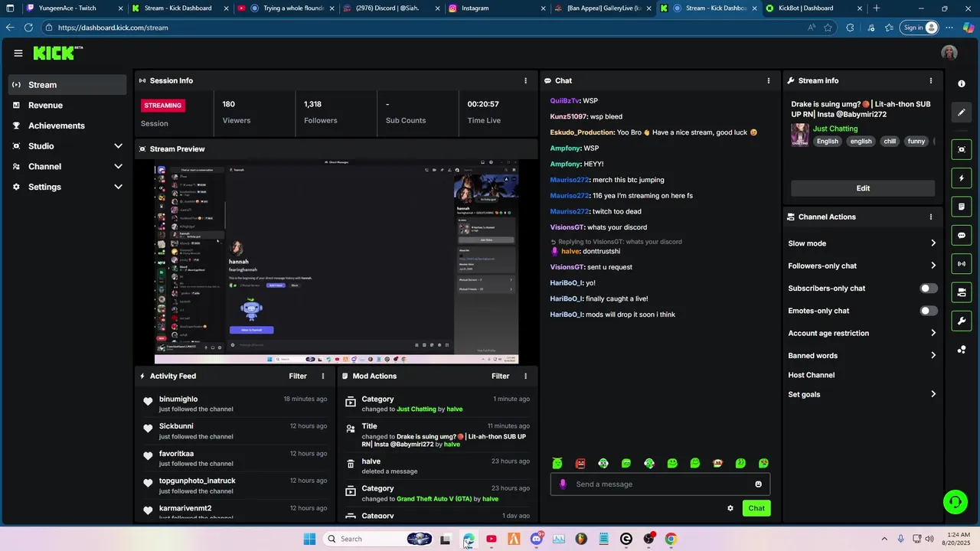Click the Stream Preview video thumbnail

(x=336, y=262)
